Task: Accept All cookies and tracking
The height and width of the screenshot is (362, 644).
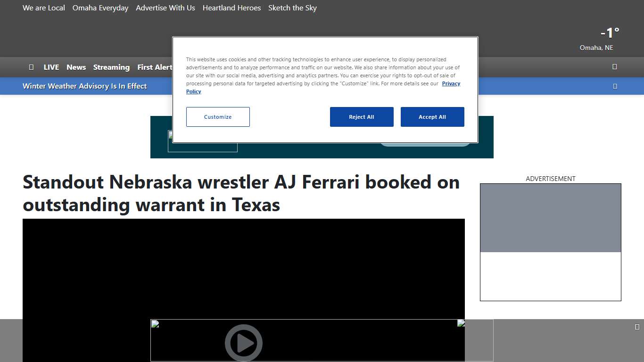Action: [432, 117]
